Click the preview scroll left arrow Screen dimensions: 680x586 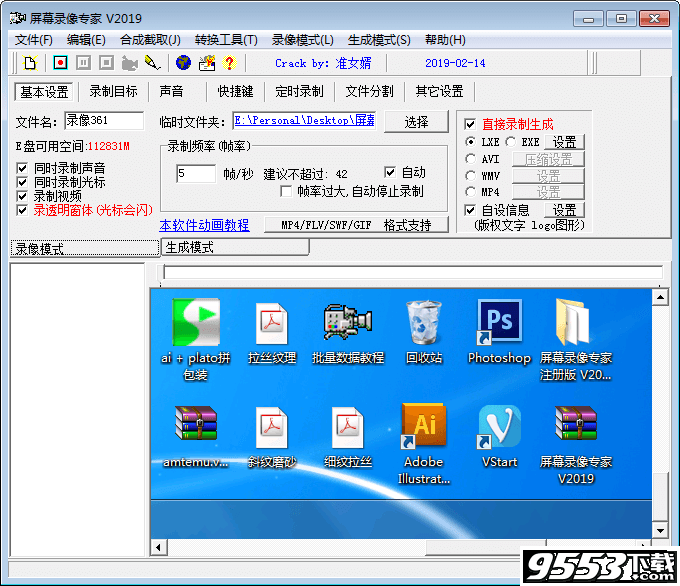point(158,547)
